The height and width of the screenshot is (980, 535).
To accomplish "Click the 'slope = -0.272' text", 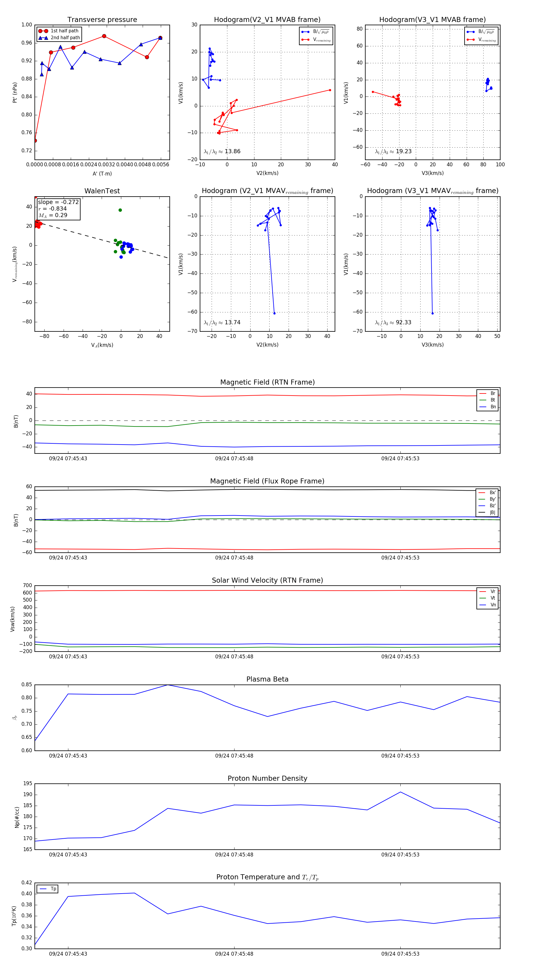I will tap(58, 202).
